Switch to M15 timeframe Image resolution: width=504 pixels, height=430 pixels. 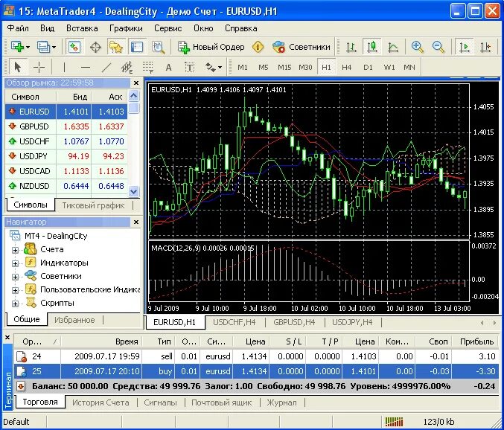pos(284,67)
